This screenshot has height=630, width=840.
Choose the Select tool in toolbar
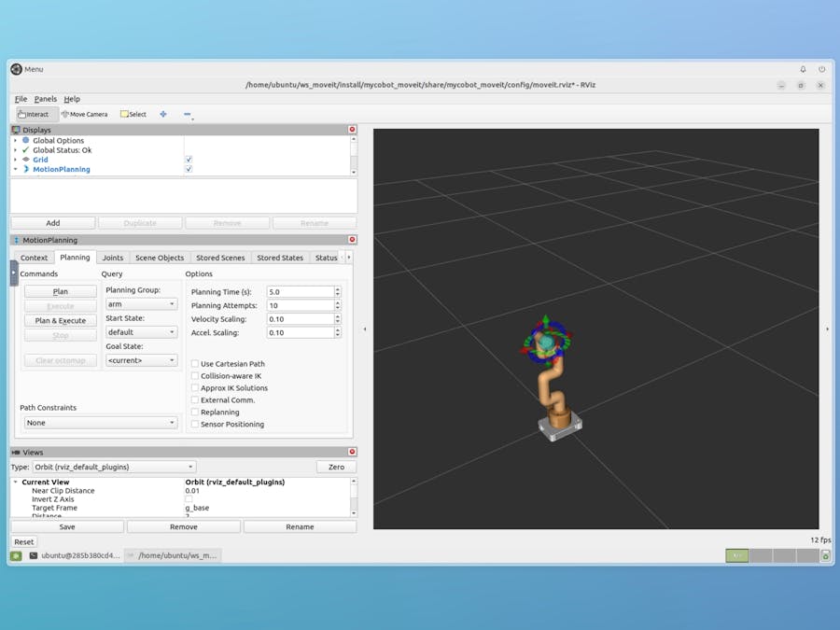coord(133,114)
